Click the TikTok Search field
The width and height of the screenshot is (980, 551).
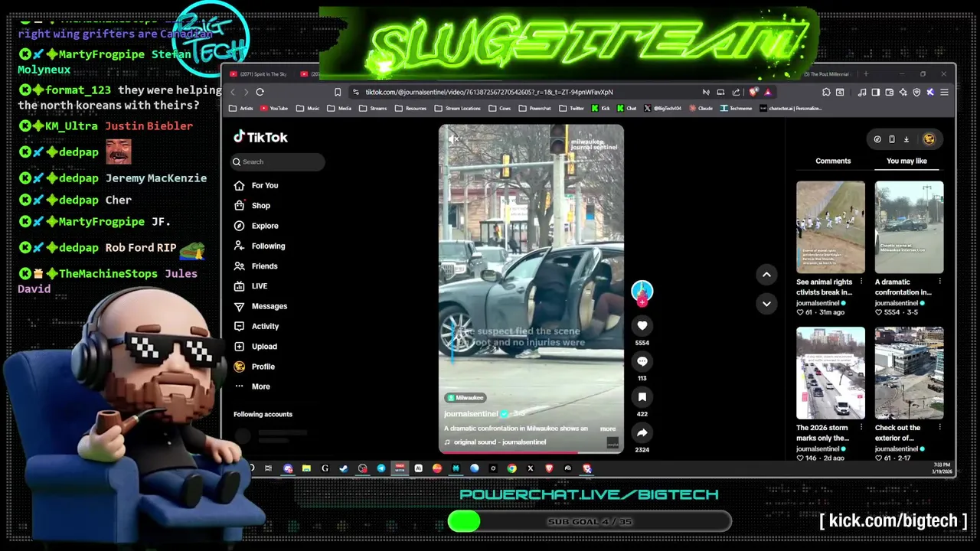point(279,161)
